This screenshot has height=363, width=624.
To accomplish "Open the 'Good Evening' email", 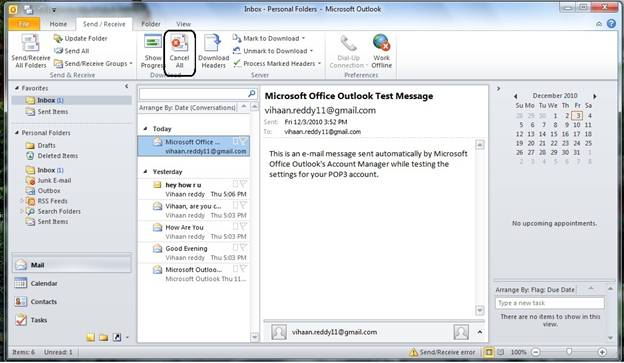I will pos(194,253).
